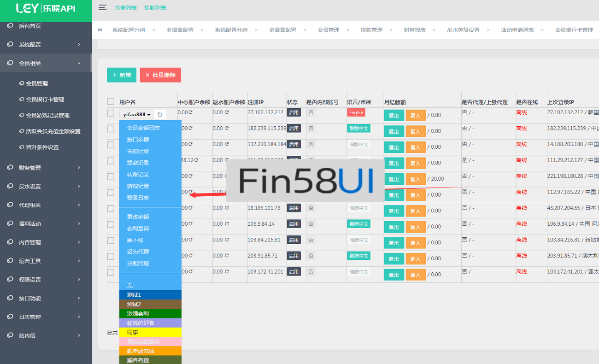Click the tab bar scroll-to-first icon
This screenshot has height=364, width=599.
[x=100, y=30]
